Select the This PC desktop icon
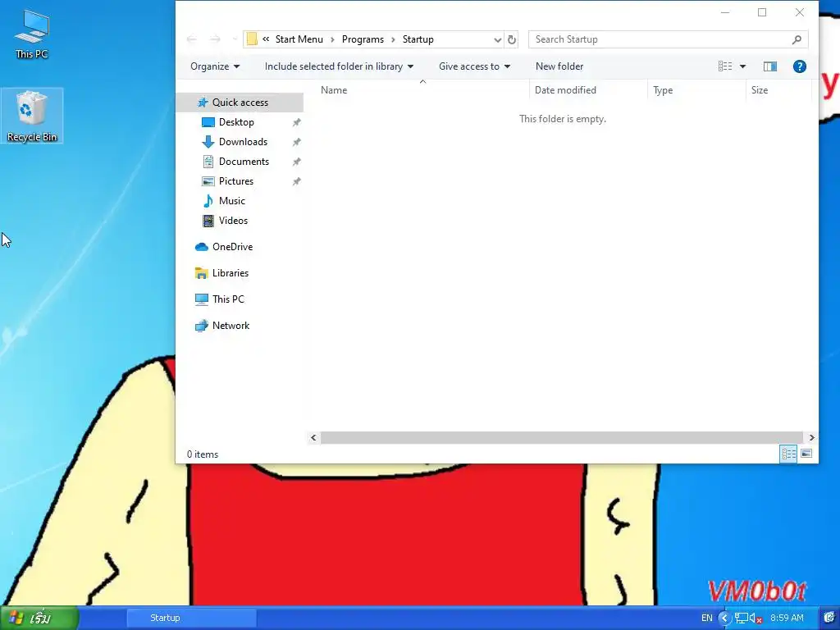The width and height of the screenshot is (840, 630). (x=32, y=34)
